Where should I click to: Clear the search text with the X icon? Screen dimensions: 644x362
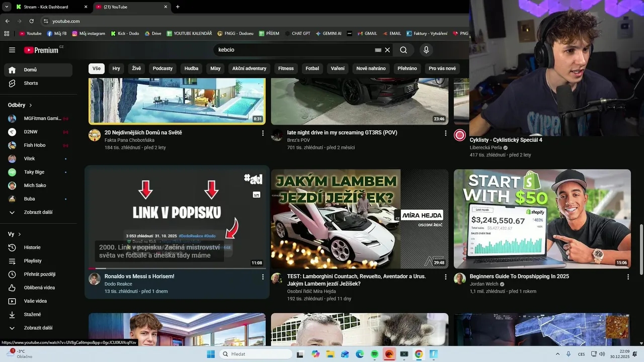(387, 50)
